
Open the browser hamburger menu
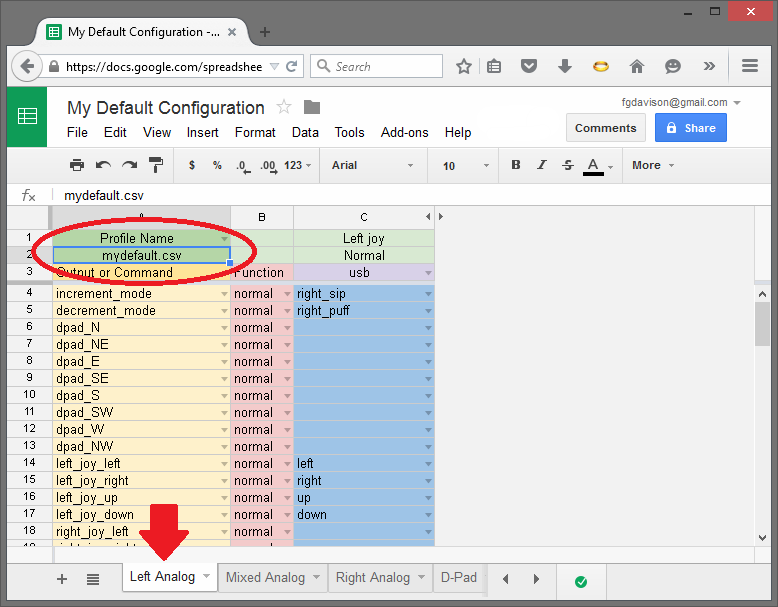coord(750,66)
